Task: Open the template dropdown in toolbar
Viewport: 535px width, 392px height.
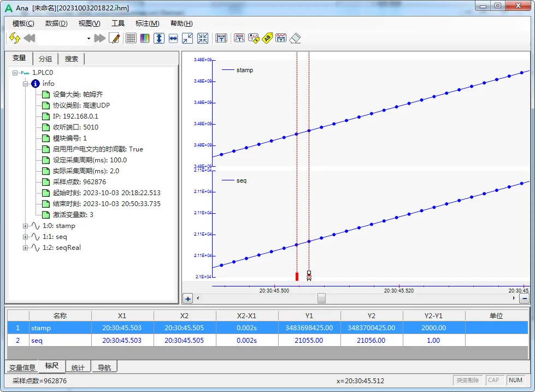Action: pyautogui.click(x=89, y=38)
